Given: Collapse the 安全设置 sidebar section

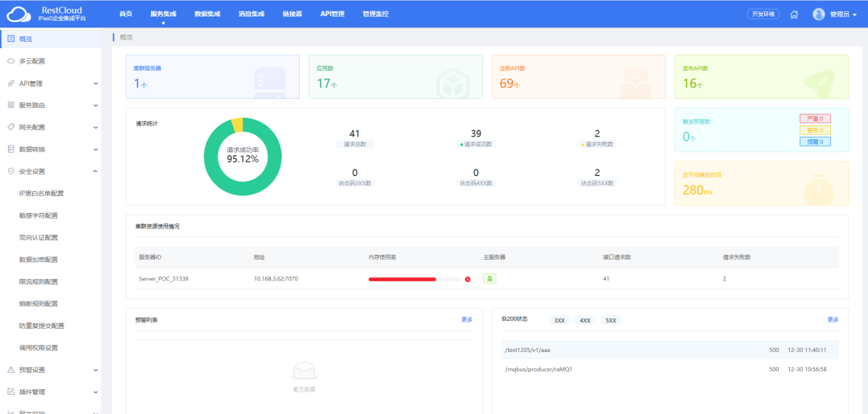Looking at the screenshot, I should pyautogui.click(x=95, y=171).
